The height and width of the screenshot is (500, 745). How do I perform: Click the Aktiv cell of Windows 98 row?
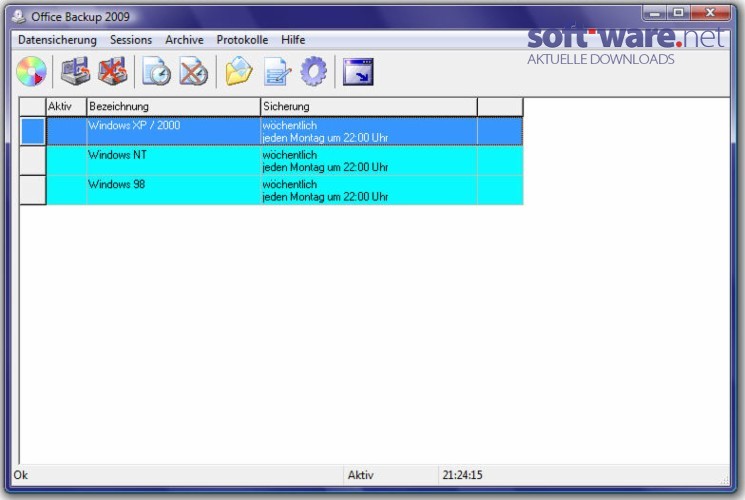(67, 190)
